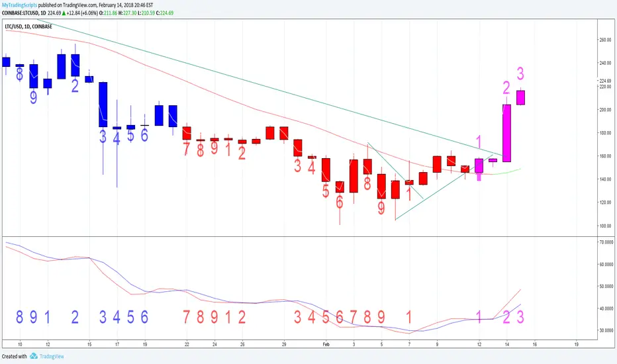Viewport: 617px width, 364px height.
Task: Click the 19 date label under the candles
Action: [145, 344]
